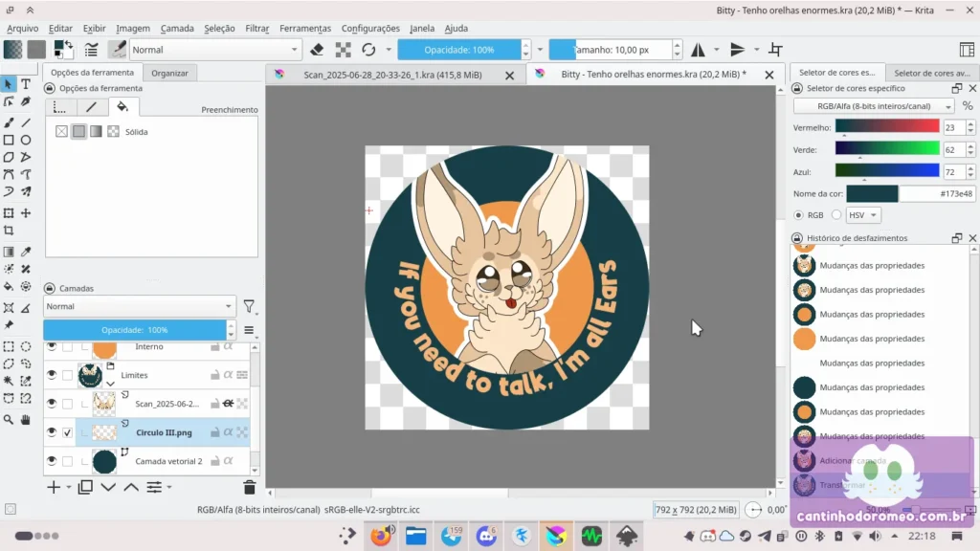The width and height of the screenshot is (980, 551).
Task: Toggle wrap-around mode
Action: click(x=775, y=50)
